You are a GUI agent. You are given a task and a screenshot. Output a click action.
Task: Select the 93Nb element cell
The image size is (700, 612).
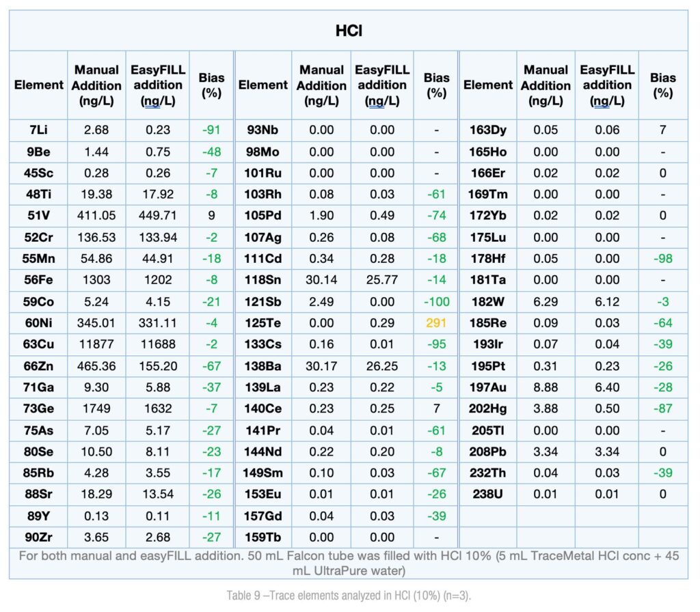[x=262, y=130]
